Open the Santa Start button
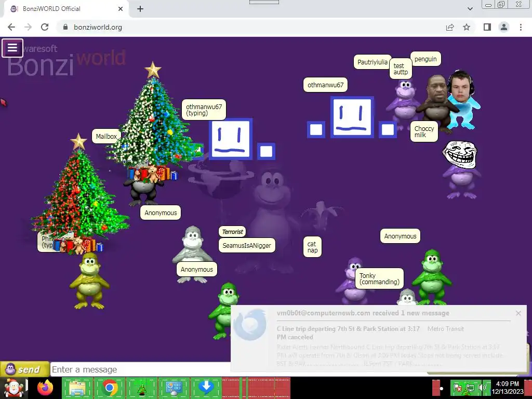 (14, 388)
